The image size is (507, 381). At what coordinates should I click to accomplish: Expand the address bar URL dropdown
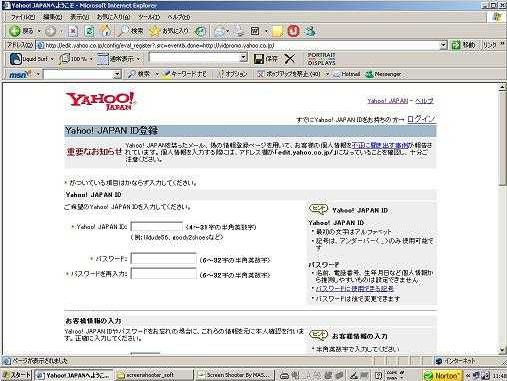[443, 45]
